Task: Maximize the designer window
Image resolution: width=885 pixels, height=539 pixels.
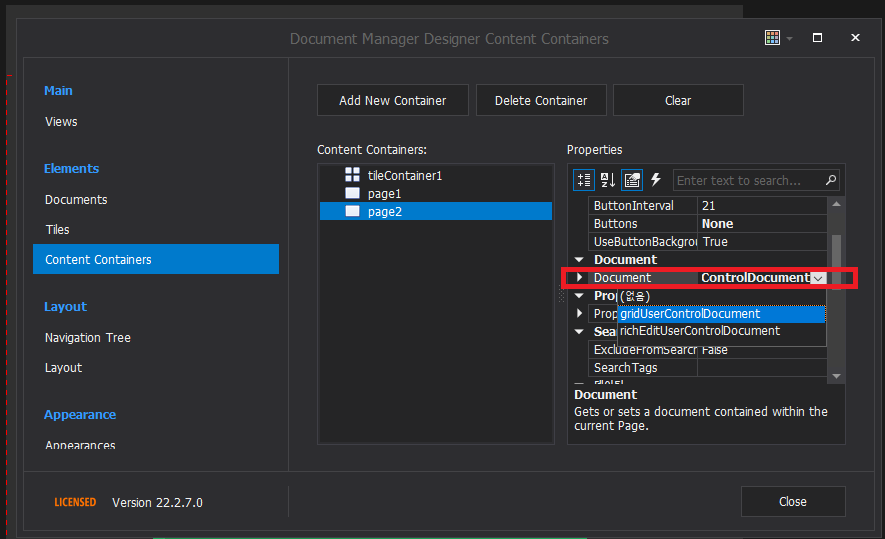Action: (x=817, y=38)
